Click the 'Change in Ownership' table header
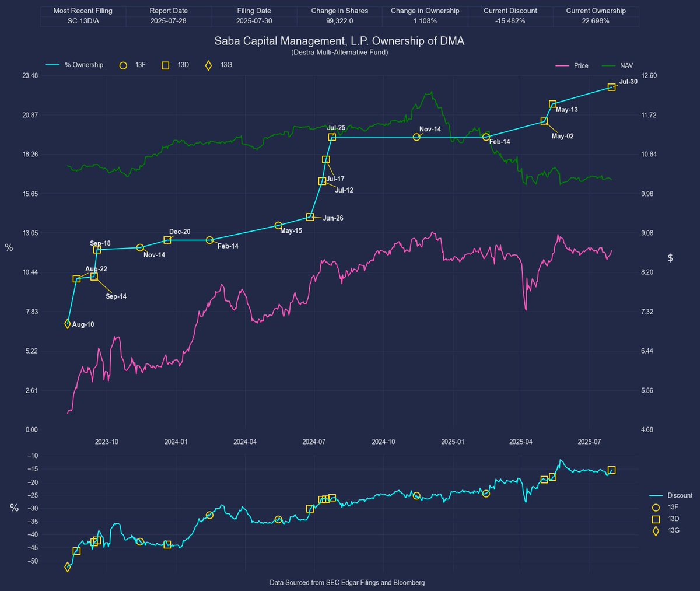The height and width of the screenshot is (591, 700). (425, 11)
